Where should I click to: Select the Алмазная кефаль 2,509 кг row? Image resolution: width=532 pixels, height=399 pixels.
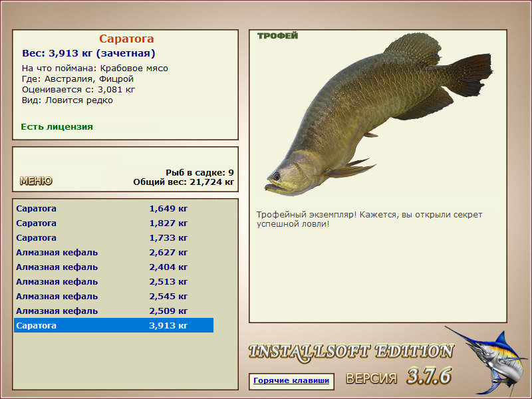click(x=114, y=311)
